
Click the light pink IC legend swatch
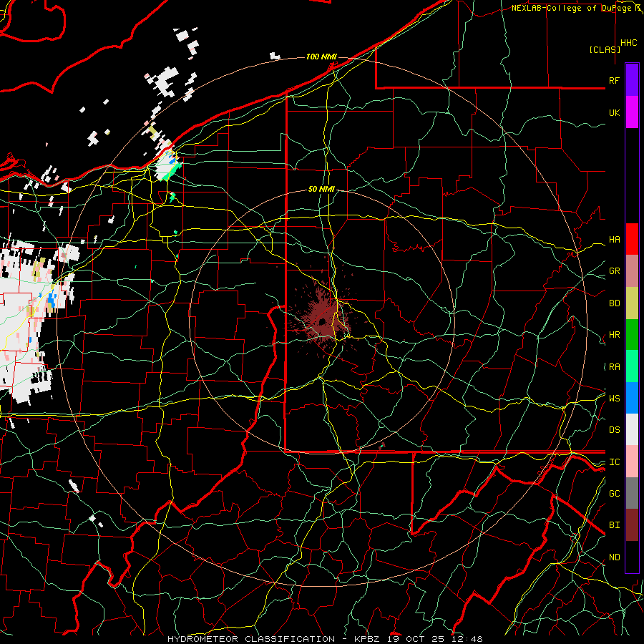pyautogui.click(x=632, y=462)
